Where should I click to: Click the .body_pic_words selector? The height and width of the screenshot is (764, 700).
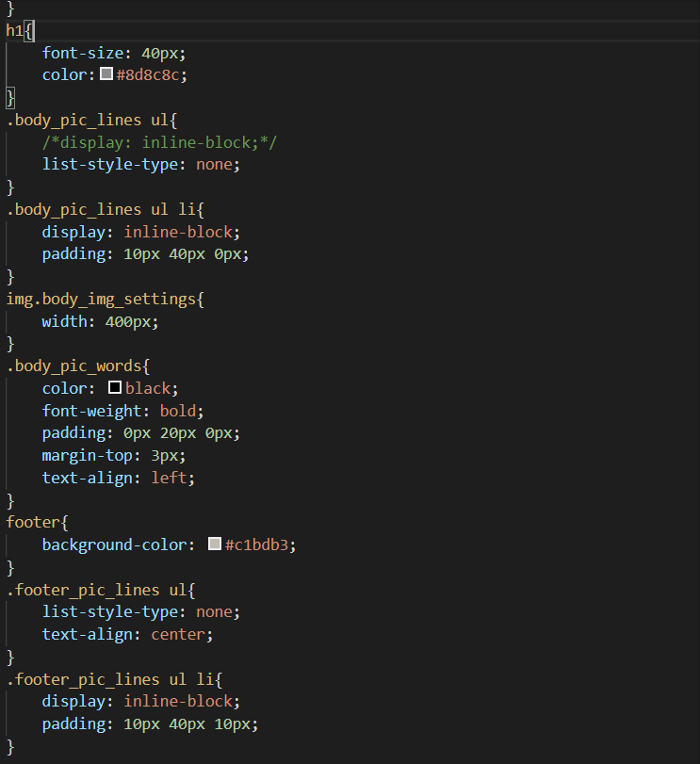75,365
